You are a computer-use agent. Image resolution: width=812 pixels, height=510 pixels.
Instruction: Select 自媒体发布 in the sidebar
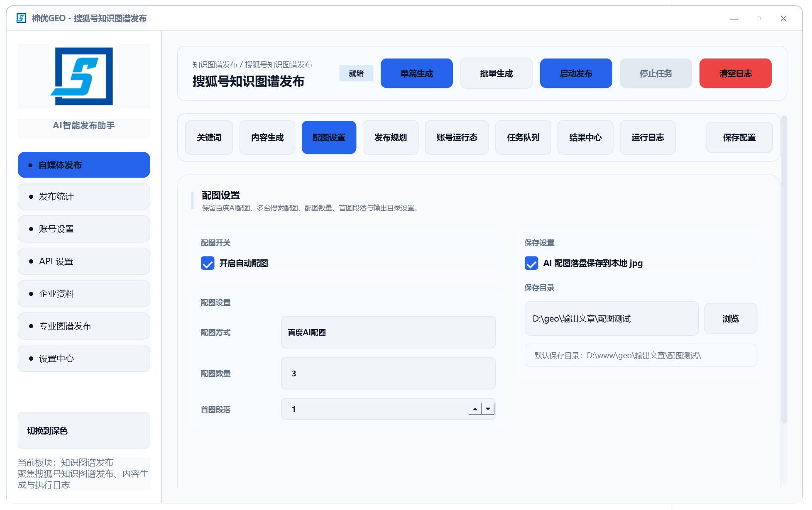click(x=84, y=165)
